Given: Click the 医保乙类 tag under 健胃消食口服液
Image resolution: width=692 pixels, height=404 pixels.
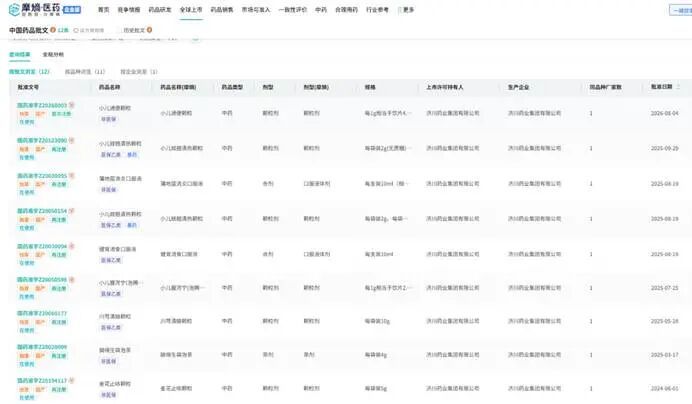Looking at the screenshot, I should click(111, 261).
